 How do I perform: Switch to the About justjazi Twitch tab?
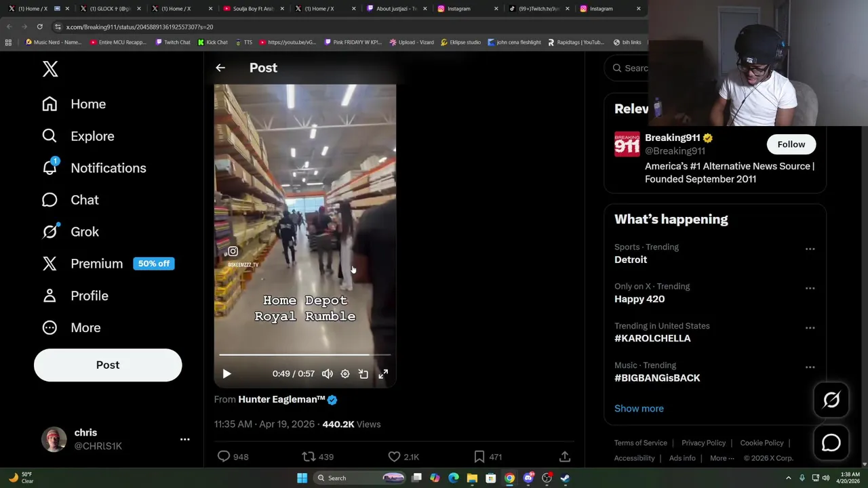pyautogui.click(x=397, y=9)
